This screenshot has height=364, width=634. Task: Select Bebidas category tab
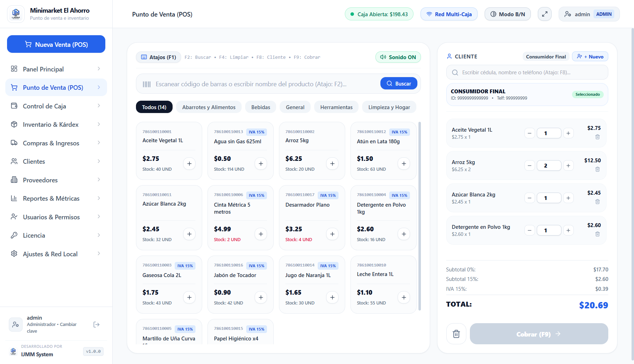(x=261, y=107)
